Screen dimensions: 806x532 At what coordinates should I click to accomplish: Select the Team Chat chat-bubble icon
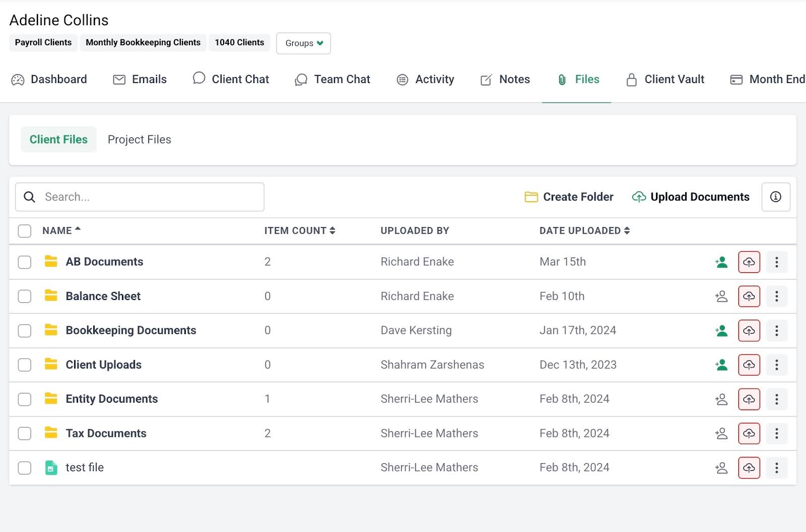301,79
